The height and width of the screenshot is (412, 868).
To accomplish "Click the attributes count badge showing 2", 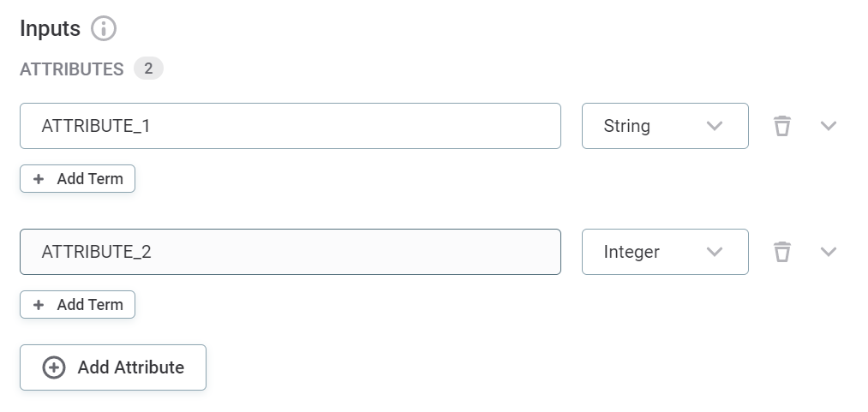I will 148,69.
